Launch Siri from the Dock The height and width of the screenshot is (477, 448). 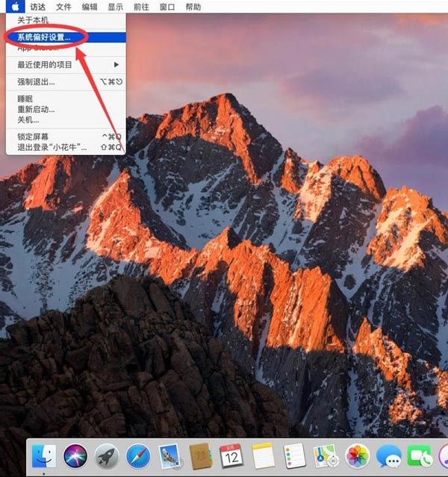[75, 456]
